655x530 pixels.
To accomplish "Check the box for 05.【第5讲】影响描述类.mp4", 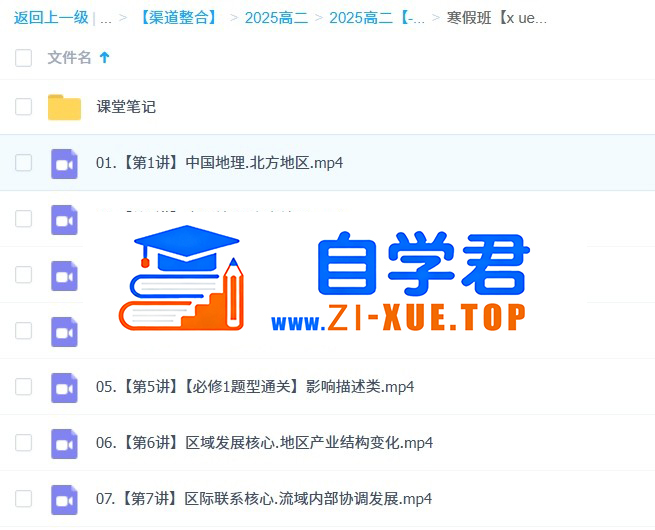I will 23,387.
